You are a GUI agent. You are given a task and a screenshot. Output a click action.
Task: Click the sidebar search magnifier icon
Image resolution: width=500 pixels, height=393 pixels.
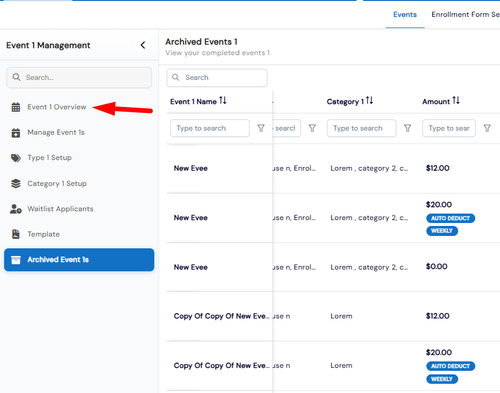16,77
